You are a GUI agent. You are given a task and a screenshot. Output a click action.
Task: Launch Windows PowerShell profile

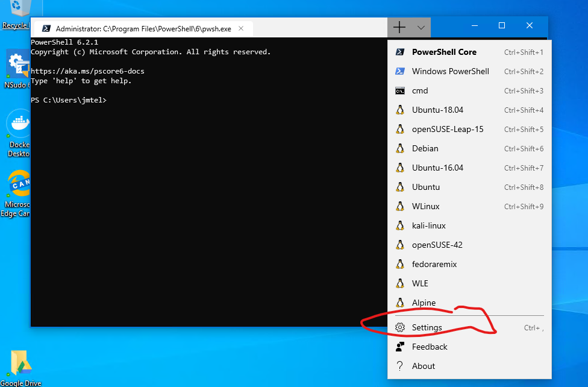(x=469, y=71)
